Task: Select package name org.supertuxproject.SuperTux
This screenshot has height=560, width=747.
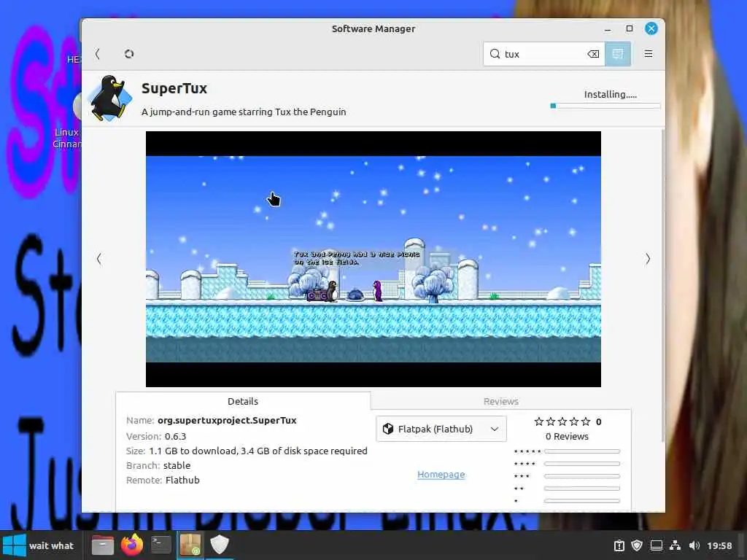Action: click(227, 420)
